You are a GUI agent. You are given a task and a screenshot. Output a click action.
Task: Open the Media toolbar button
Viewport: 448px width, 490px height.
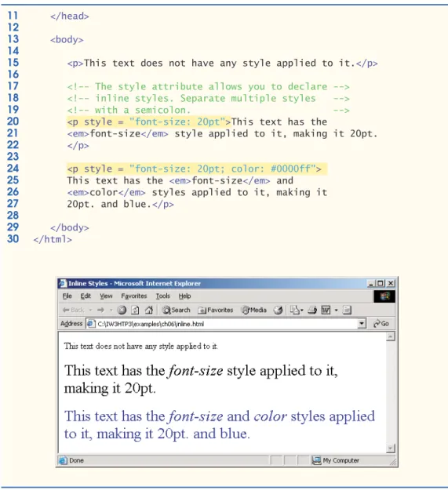pos(254,310)
